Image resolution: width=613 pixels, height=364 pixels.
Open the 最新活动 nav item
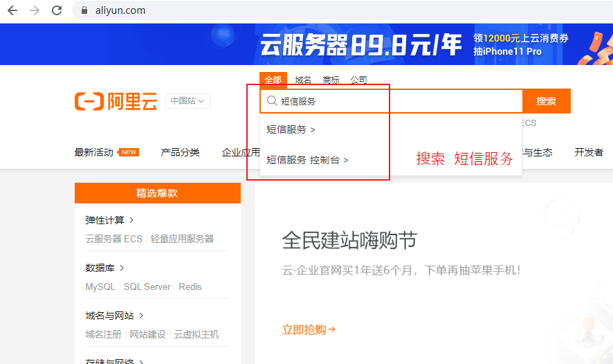(x=94, y=152)
